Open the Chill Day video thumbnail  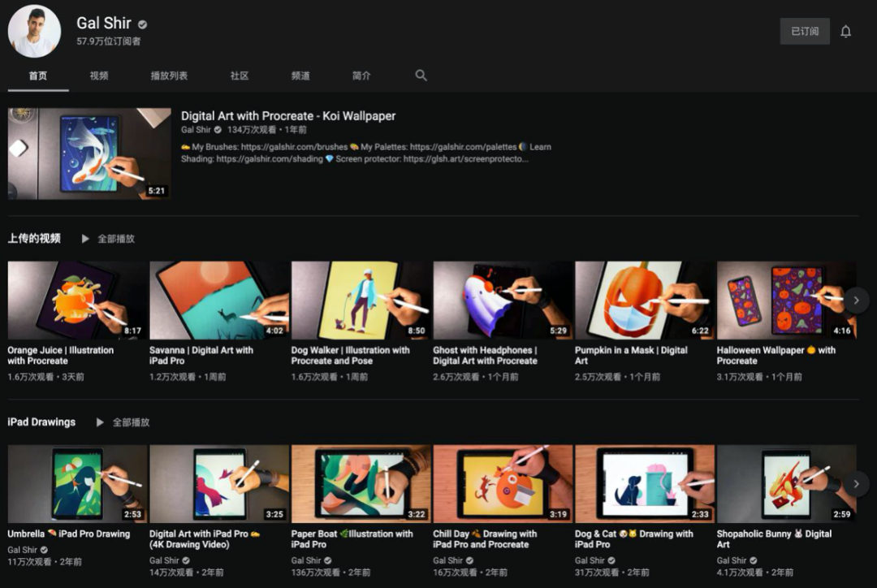click(503, 484)
